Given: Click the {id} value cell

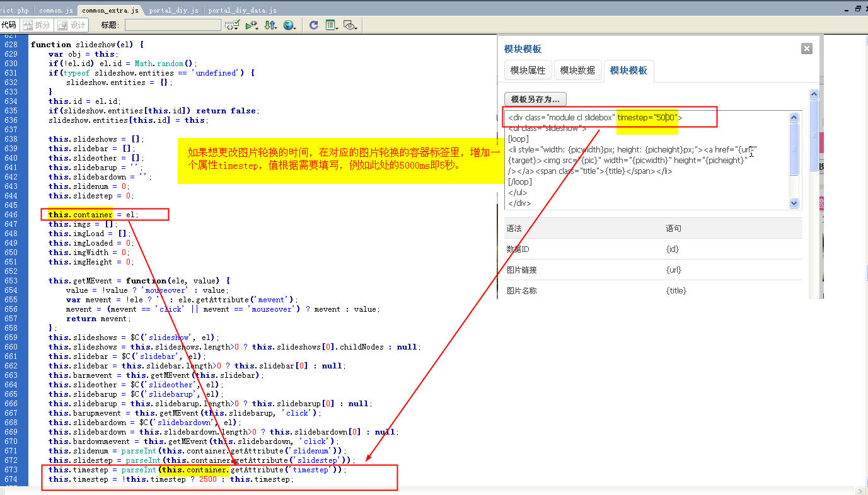Looking at the screenshot, I should pos(672,249).
